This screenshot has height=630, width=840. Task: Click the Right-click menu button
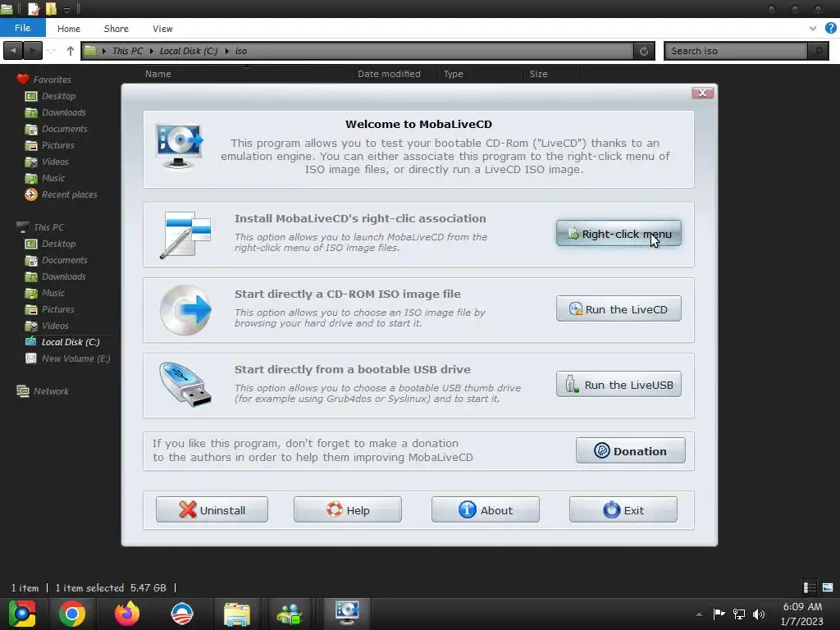(619, 234)
